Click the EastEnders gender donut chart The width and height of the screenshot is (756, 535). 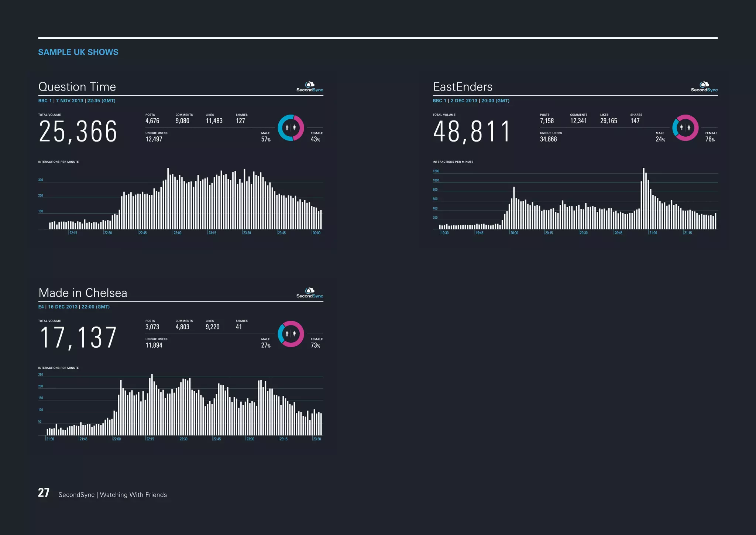tap(685, 128)
